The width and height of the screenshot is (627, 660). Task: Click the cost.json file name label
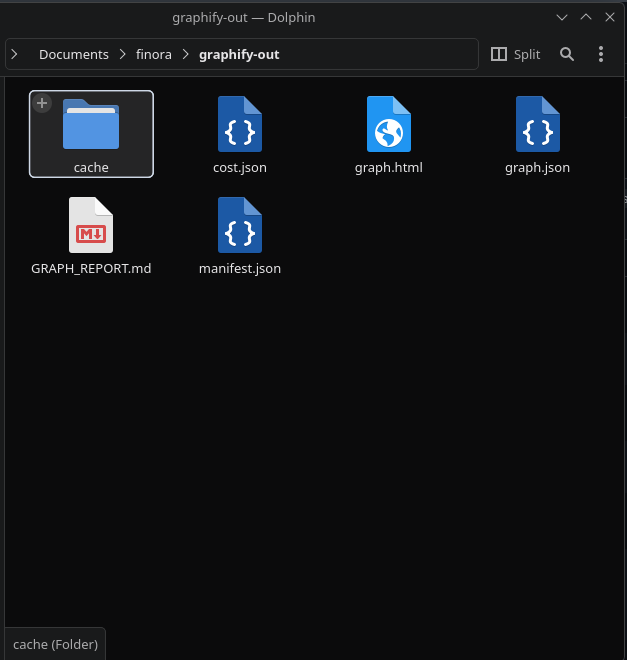[240, 168]
